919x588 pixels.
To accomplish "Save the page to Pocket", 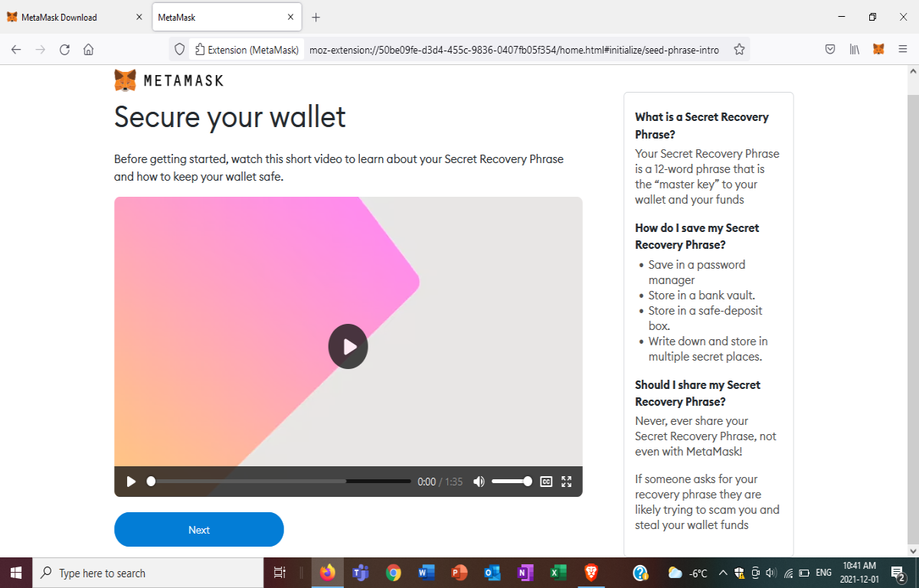I will 830,49.
